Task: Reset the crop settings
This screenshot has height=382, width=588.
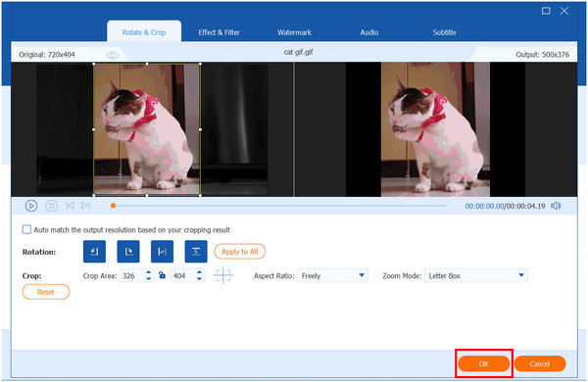Action: click(46, 292)
